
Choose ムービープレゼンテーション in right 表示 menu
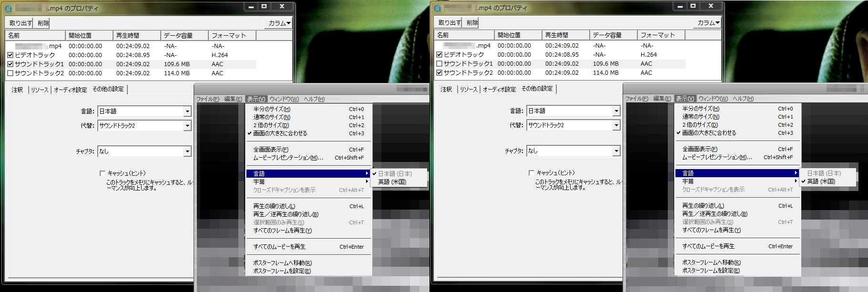[737, 157]
